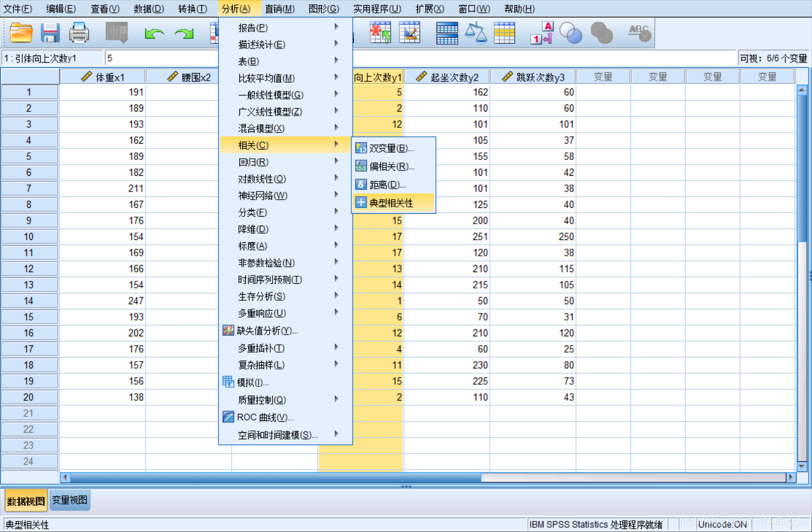Click the plus icon beside 典型相关性
The height and width of the screenshot is (532, 812).
click(x=361, y=203)
